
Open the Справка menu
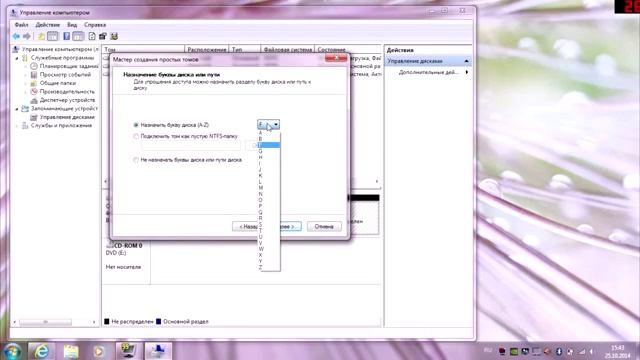click(x=95, y=25)
